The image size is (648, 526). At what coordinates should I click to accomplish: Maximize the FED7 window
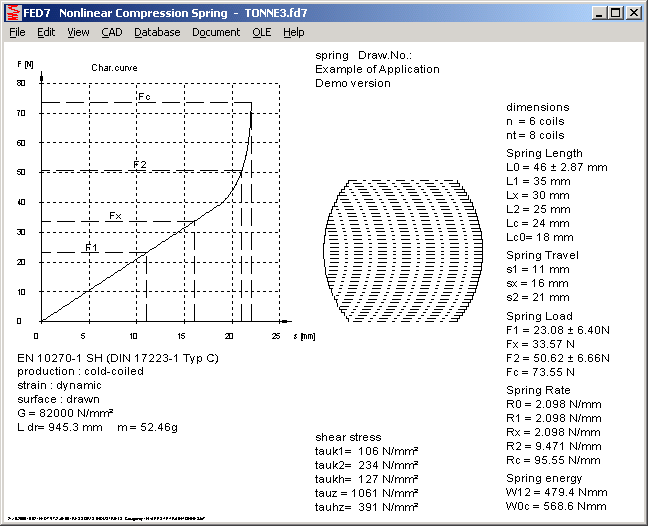(x=615, y=13)
